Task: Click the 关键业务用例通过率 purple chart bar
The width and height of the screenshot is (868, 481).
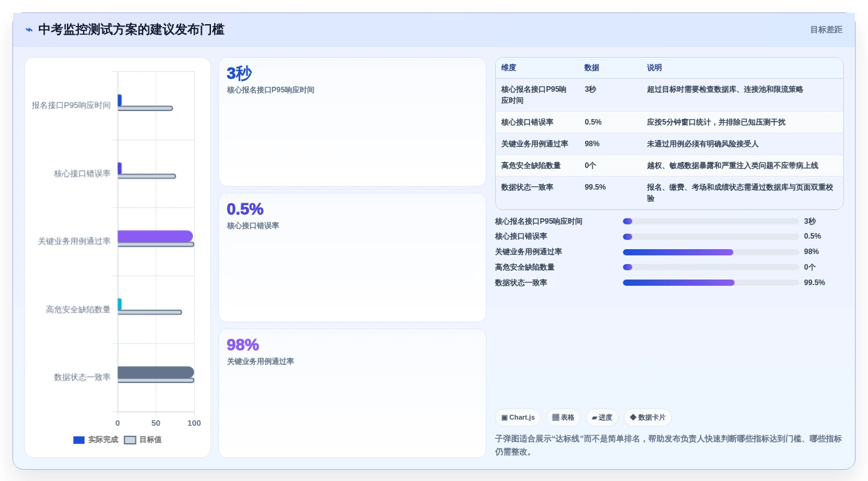Action: [155, 236]
